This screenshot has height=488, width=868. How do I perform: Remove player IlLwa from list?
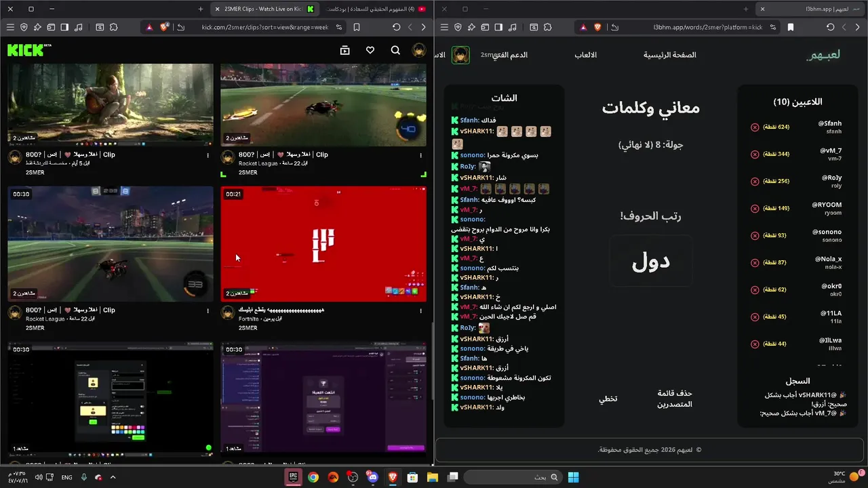(755, 344)
